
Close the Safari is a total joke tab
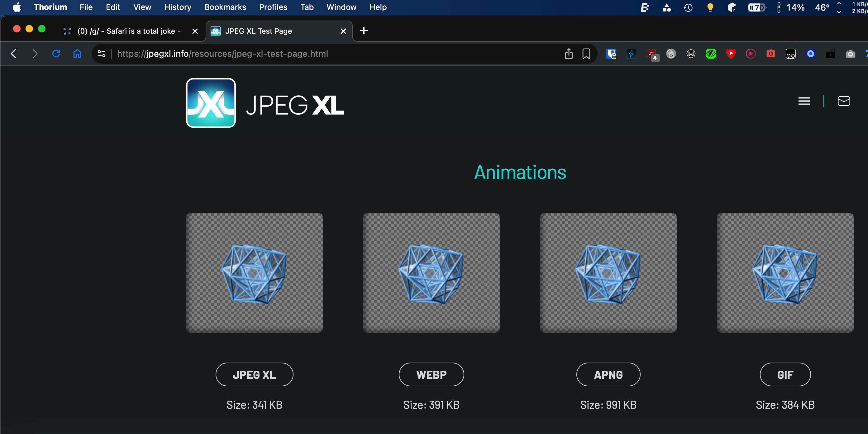[195, 31]
